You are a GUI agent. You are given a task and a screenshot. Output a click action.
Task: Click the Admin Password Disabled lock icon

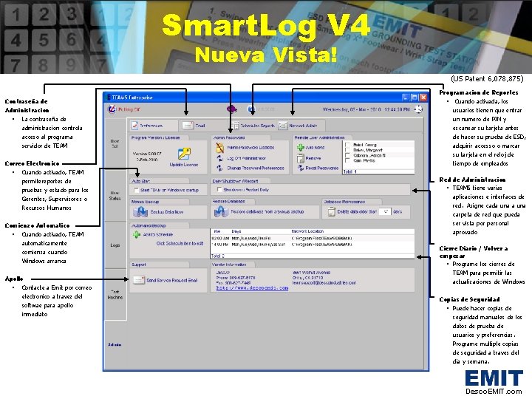coord(220,148)
